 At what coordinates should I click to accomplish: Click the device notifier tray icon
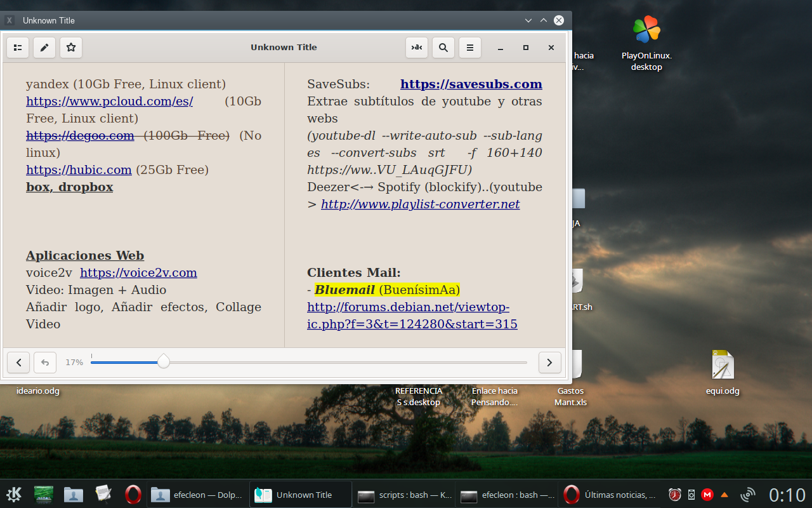point(691,495)
